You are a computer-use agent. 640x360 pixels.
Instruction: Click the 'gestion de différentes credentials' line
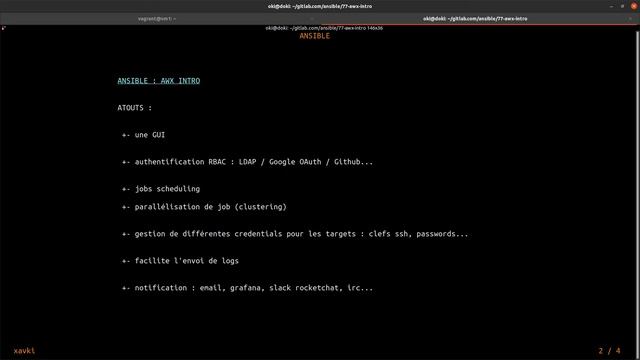(x=295, y=234)
